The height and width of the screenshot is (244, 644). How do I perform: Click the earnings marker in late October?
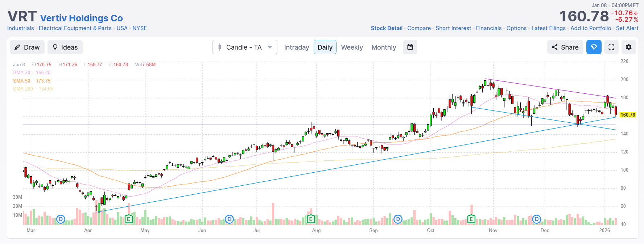click(471, 219)
